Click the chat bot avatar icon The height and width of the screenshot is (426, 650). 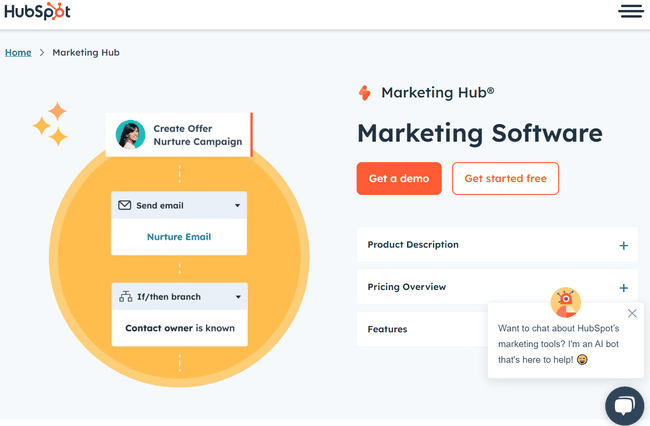[565, 303]
